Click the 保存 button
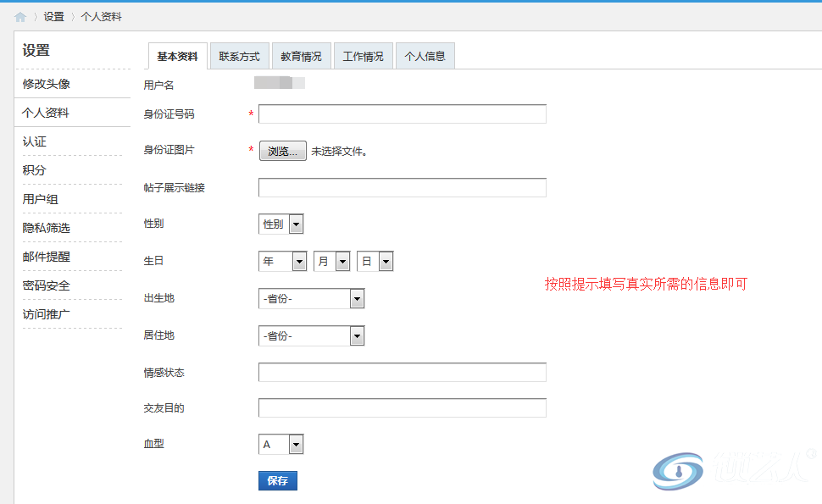This screenshot has height=504, width=822. point(278,480)
